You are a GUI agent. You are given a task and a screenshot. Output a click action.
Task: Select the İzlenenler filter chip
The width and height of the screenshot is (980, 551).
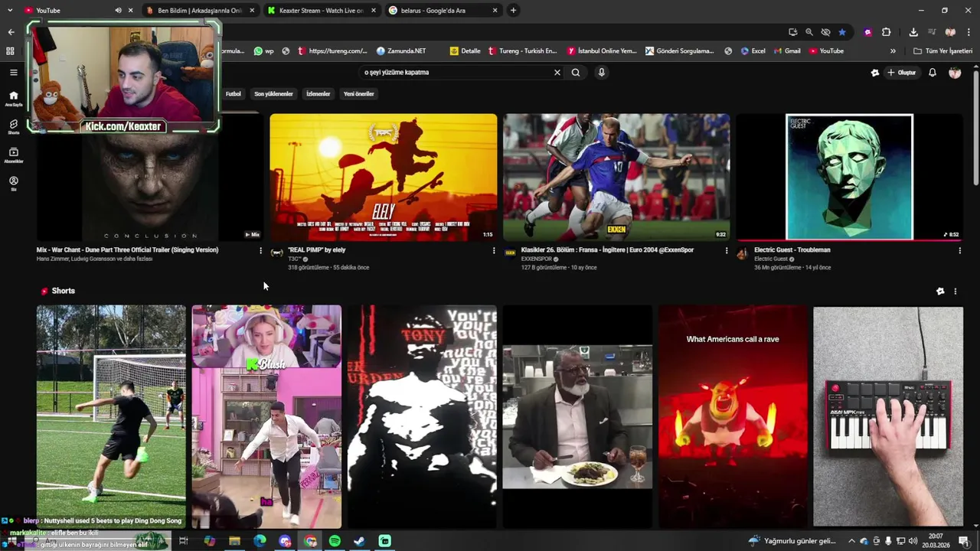[318, 94]
